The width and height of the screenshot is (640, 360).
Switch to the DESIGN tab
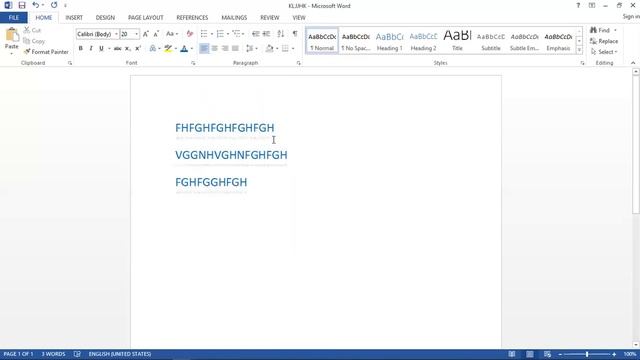click(105, 18)
